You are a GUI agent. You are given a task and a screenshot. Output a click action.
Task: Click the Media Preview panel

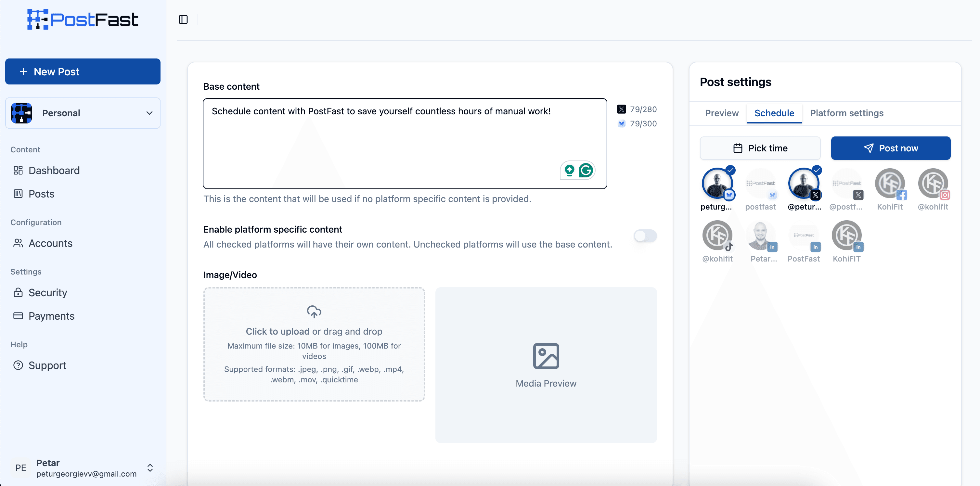point(546,365)
